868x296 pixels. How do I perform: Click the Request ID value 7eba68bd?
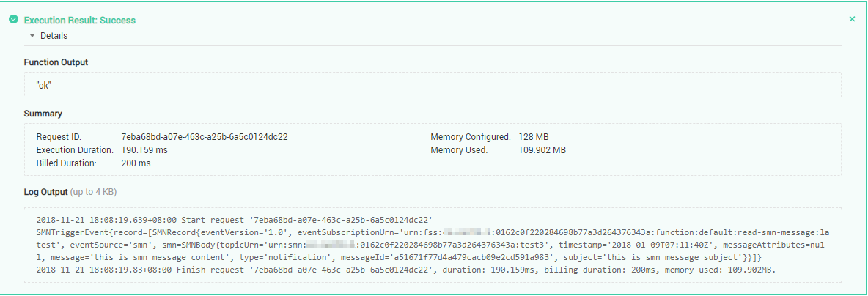pos(204,137)
